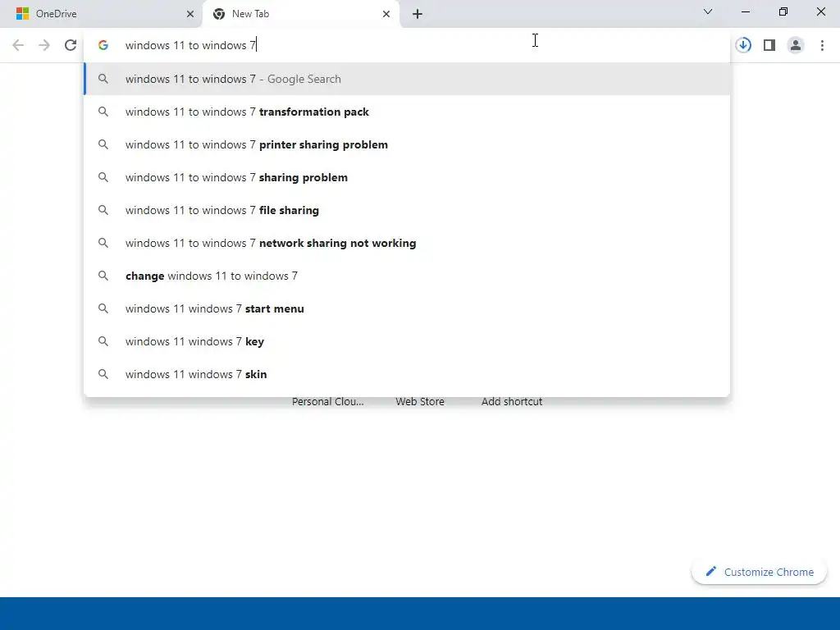This screenshot has width=840, height=630.
Task: Click the Chrome favicon on New Tab
Action: (x=218, y=14)
